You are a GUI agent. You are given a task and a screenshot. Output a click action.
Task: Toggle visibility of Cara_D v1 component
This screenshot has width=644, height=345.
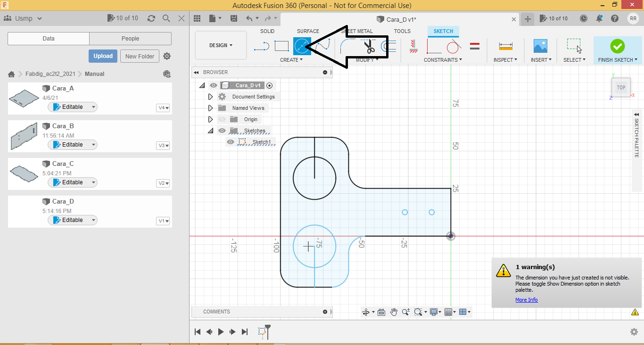pyautogui.click(x=214, y=85)
